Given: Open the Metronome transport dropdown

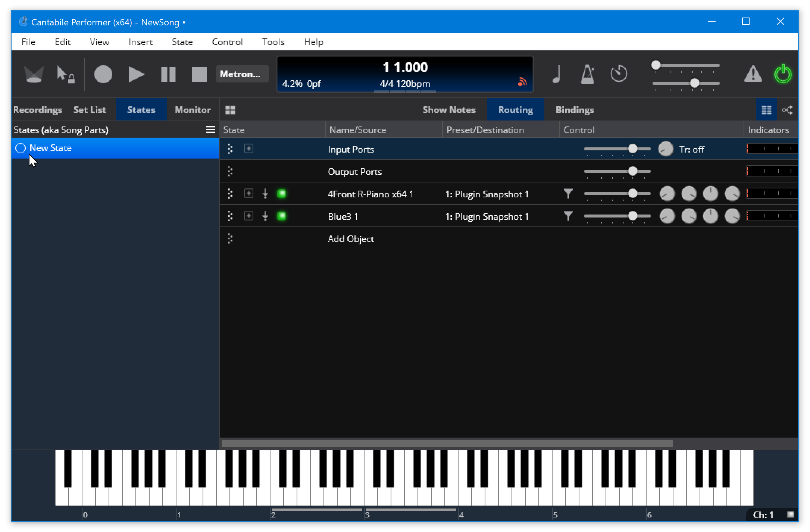Looking at the screenshot, I should [x=242, y=74].
